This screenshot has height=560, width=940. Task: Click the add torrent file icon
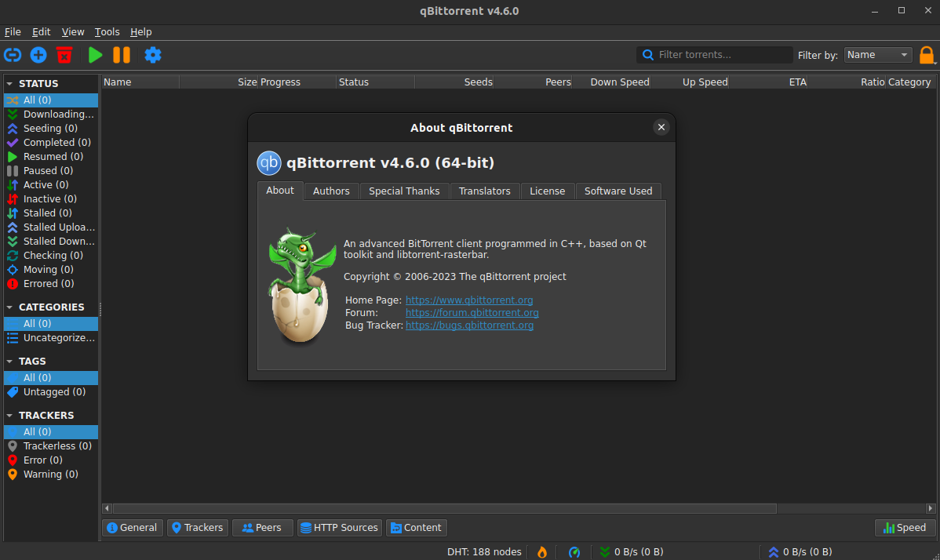[38, 55]
